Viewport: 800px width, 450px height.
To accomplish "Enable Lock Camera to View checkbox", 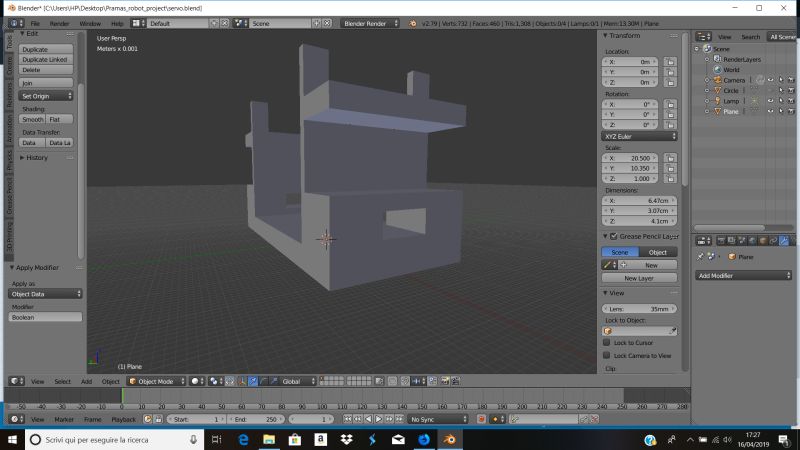I will 607,355.
